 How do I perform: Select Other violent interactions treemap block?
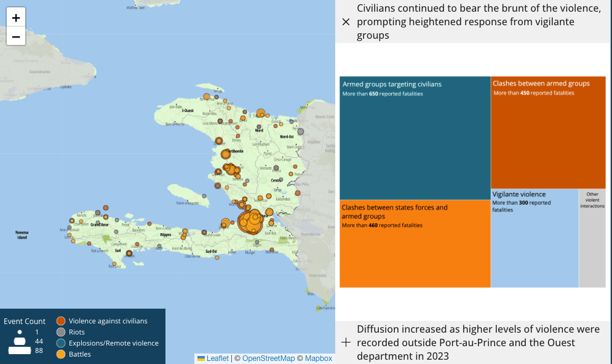592,238
